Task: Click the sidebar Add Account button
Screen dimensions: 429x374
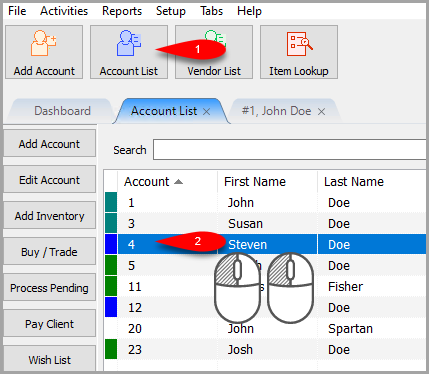Action: point(49,144)
